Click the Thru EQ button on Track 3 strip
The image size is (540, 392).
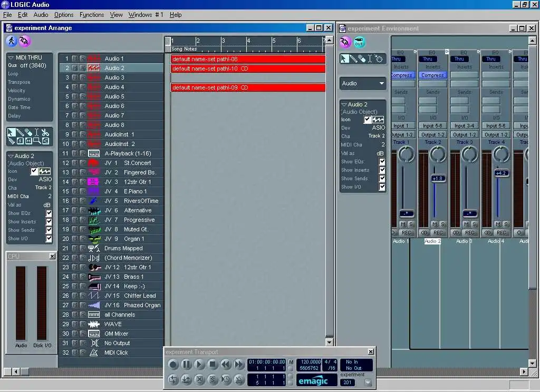pyautogui.click(x=459, y=59)
